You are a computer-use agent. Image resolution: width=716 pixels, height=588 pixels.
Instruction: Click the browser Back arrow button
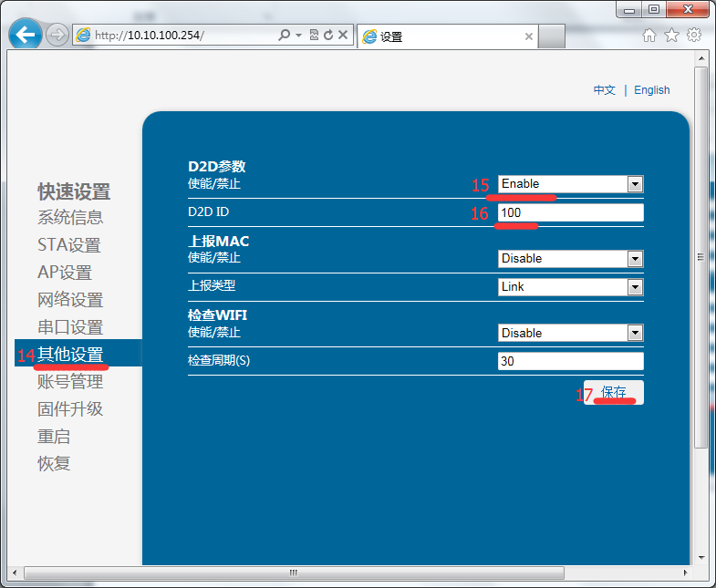click(26, 36)
